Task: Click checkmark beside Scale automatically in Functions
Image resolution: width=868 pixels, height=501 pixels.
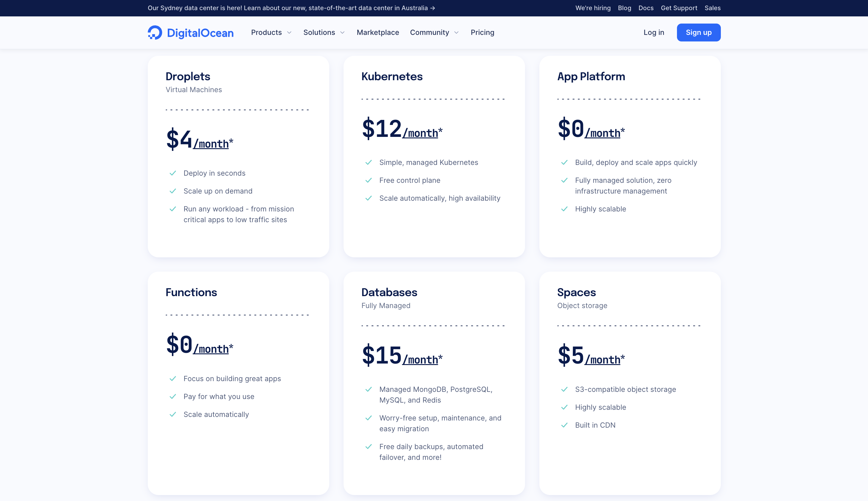Action: coord(173,414)
